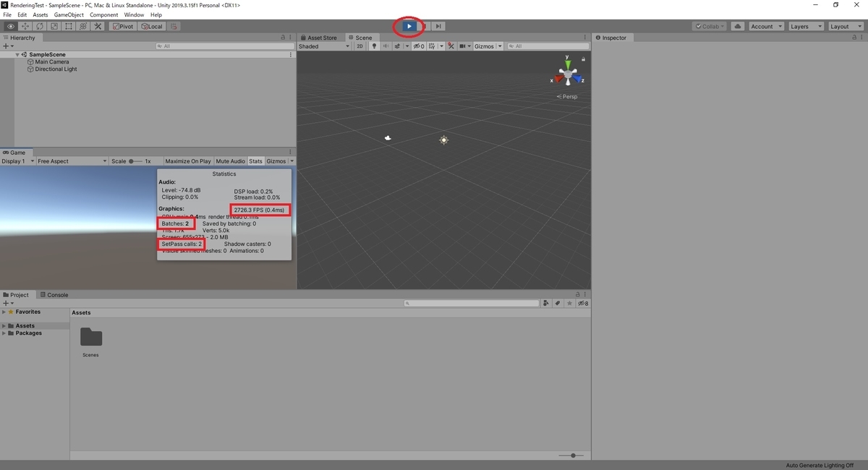Select the Rect Transform tool

point(69,26)
